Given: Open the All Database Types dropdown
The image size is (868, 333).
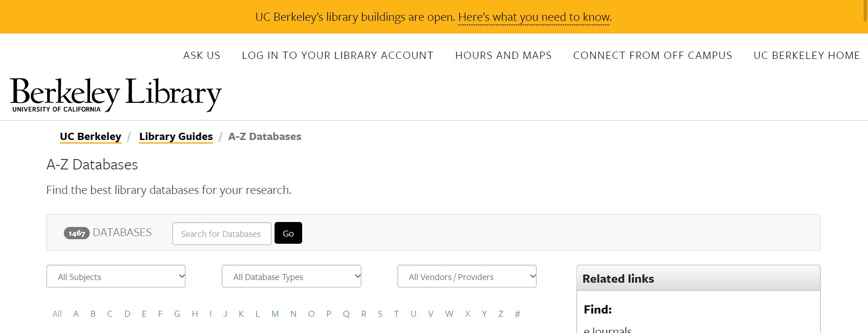Looking at the screenshot, I should click(x=291, y=276).
